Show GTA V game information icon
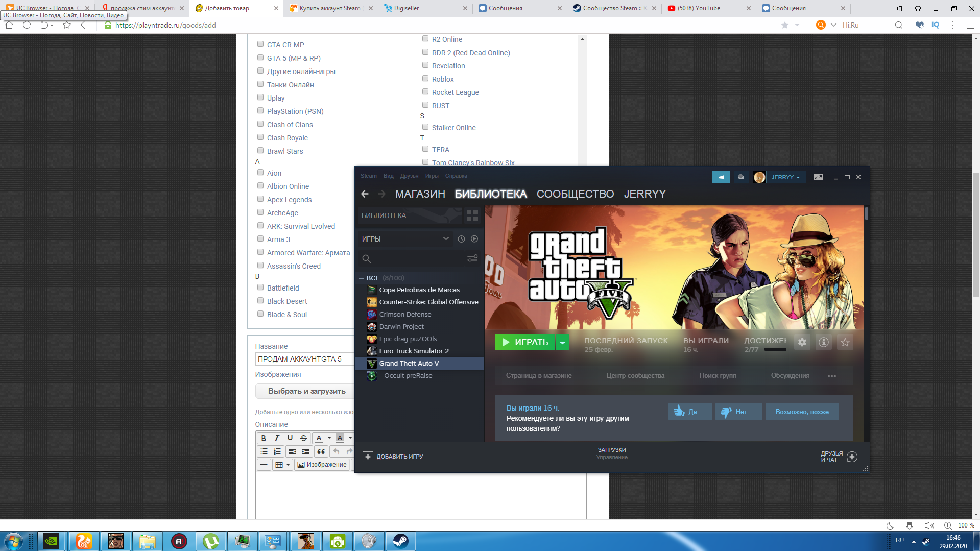Viewport: 980px width, 551px height. 824,342
